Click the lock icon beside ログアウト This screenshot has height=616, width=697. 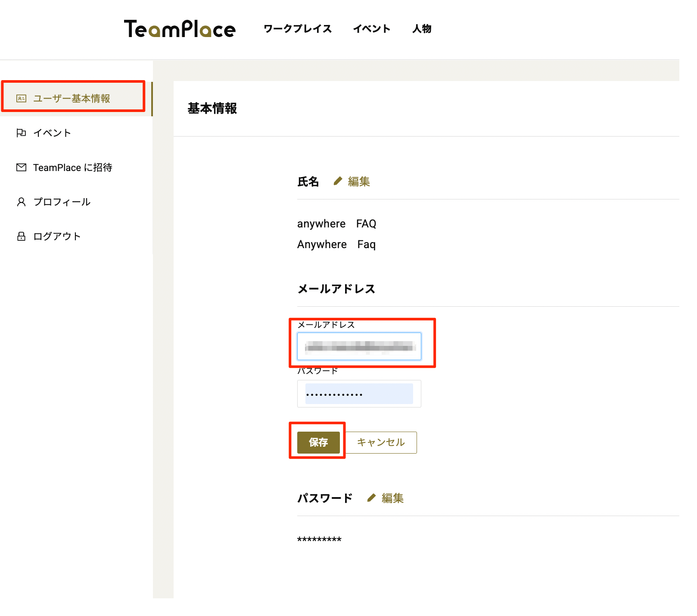tap(21, 236)
